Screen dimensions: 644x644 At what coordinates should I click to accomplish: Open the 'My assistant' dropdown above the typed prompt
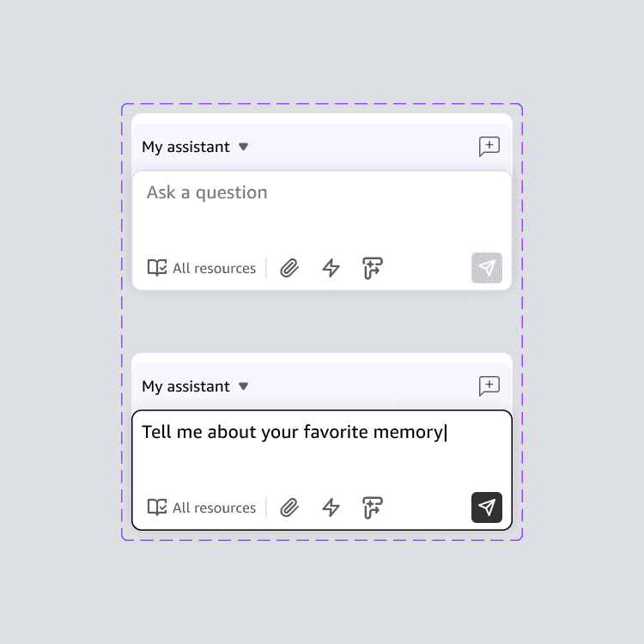[x=186, y=386]
